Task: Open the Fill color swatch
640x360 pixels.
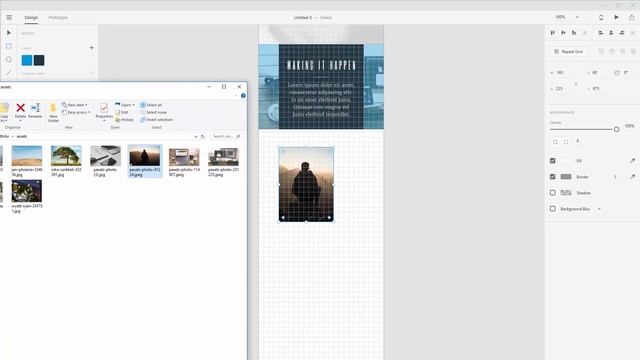Action: pos(566,161)
